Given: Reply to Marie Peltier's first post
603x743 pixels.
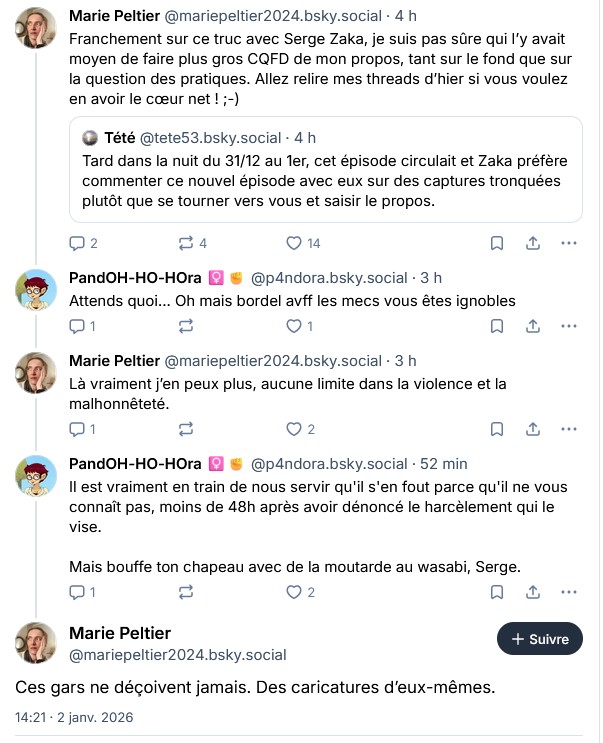Looking at the screenshot, I should point(77,243).
